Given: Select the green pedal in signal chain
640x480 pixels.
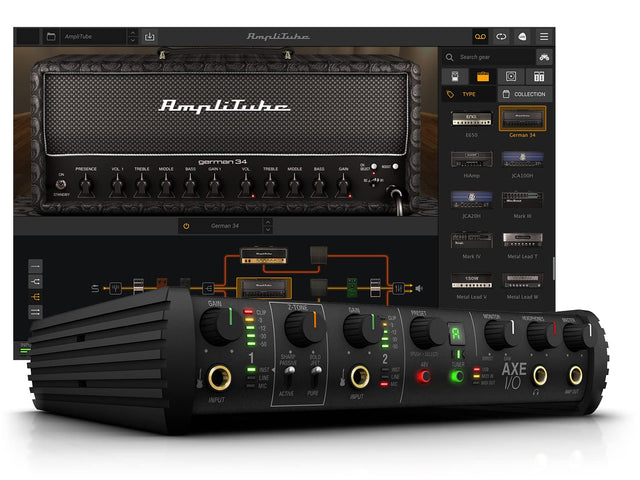Looking at the screenshot, I should [x=352, y=287].
